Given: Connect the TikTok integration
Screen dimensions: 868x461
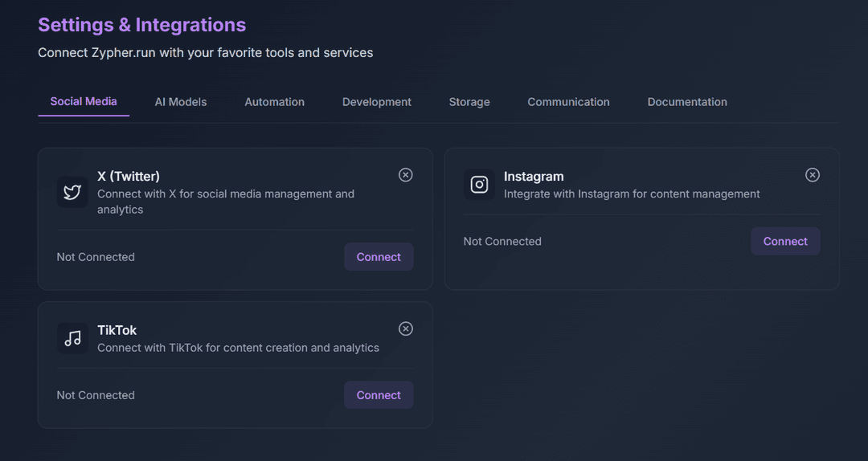Looking at the screenshot, I should tap(379, 395).
